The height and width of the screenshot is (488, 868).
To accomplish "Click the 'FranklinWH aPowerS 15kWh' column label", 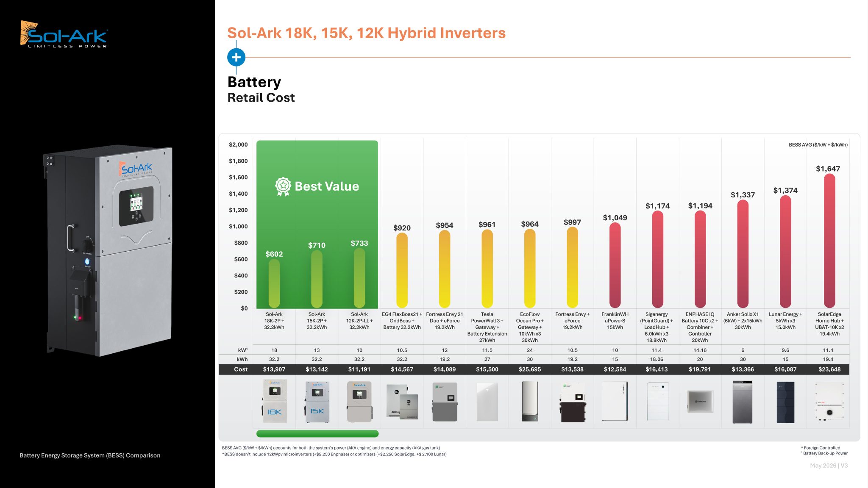I will [615, 321].
